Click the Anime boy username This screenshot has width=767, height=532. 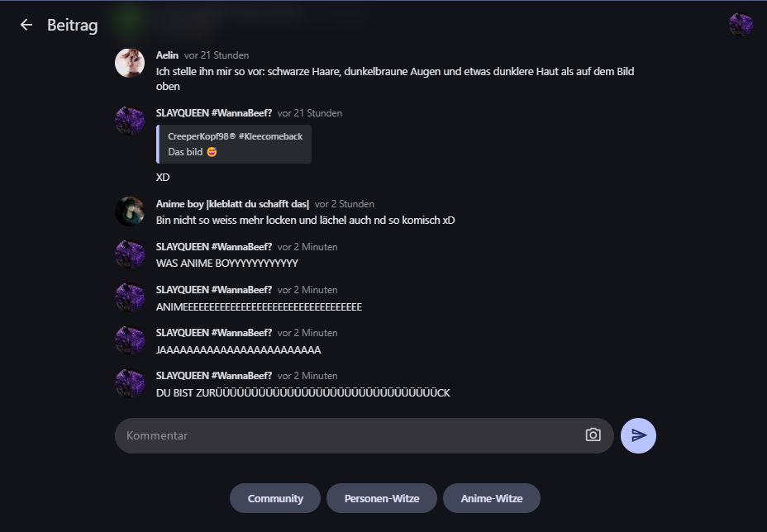pyautogui.click(x=232, y=204)
